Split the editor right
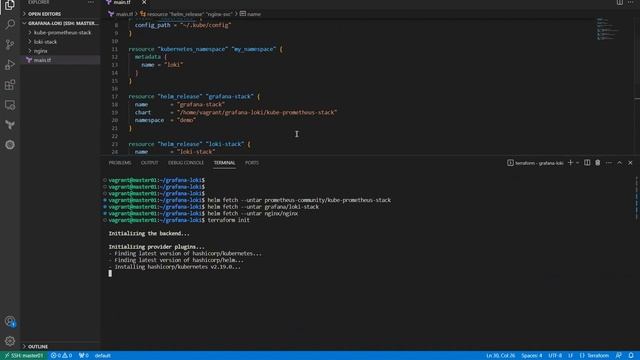The image size is (640, 360). pos(620,2)
